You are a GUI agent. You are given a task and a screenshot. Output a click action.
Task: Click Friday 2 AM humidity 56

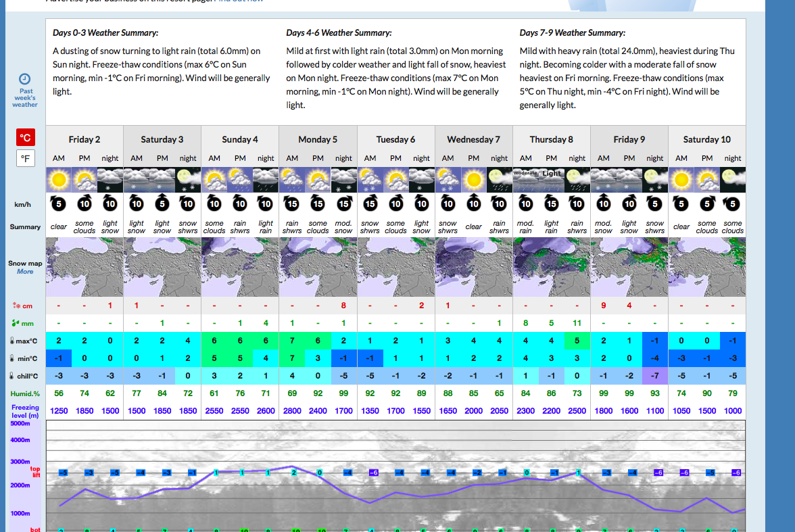(x=59, y=393)
